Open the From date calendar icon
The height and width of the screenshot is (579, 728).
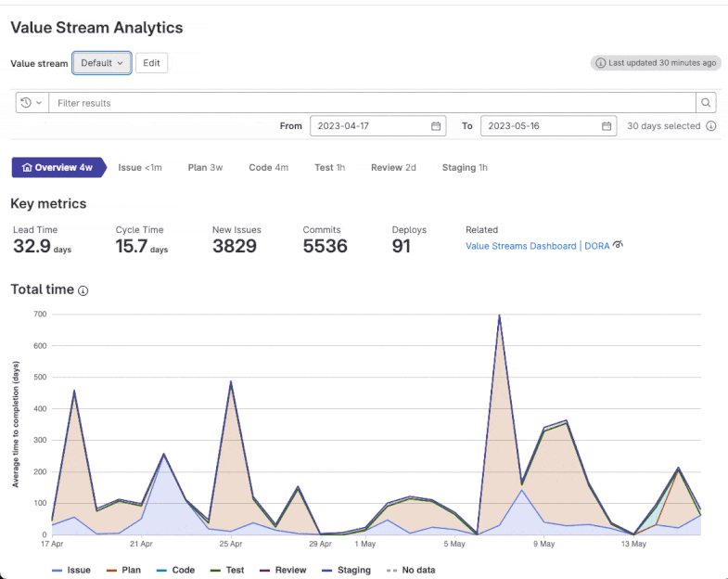pos(436,126)
